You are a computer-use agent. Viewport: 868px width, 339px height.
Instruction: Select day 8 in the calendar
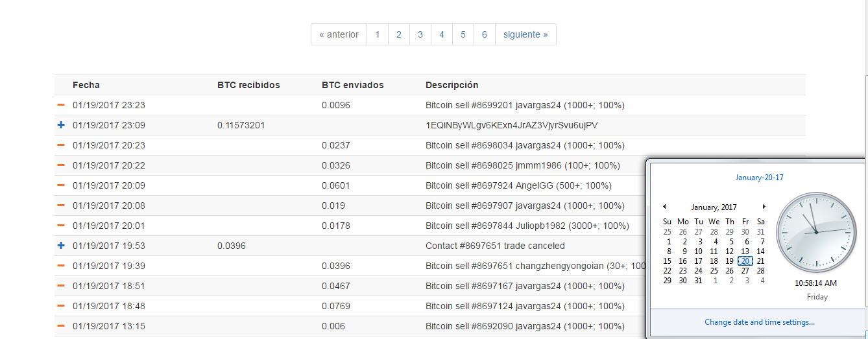[668, 251]
